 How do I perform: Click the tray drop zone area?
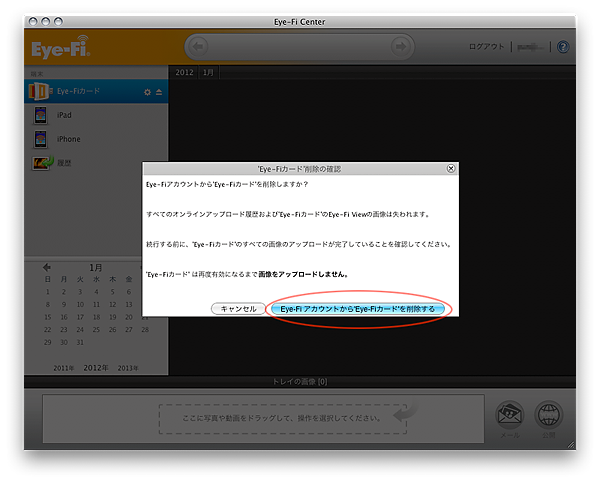coord(283,419)
